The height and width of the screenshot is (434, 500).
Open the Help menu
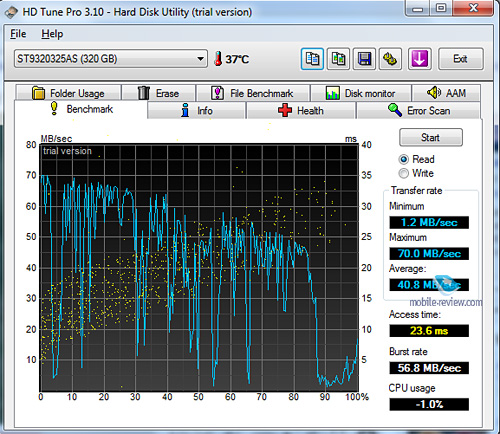click(x=52, y=34)
